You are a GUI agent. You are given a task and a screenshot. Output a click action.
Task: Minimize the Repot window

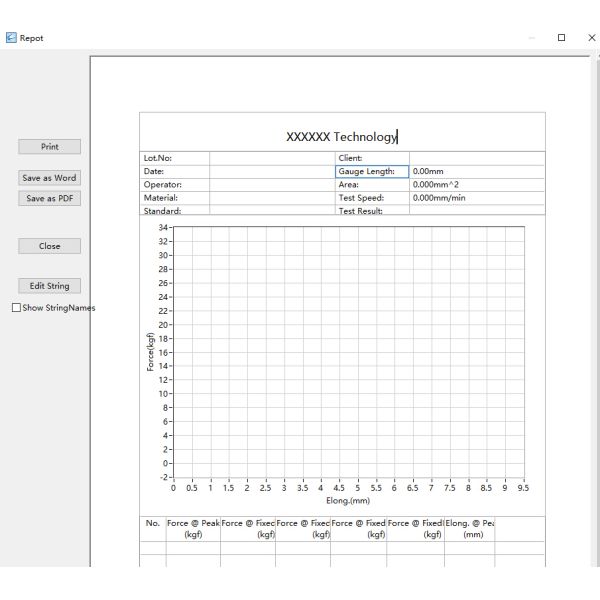(533, 38)
